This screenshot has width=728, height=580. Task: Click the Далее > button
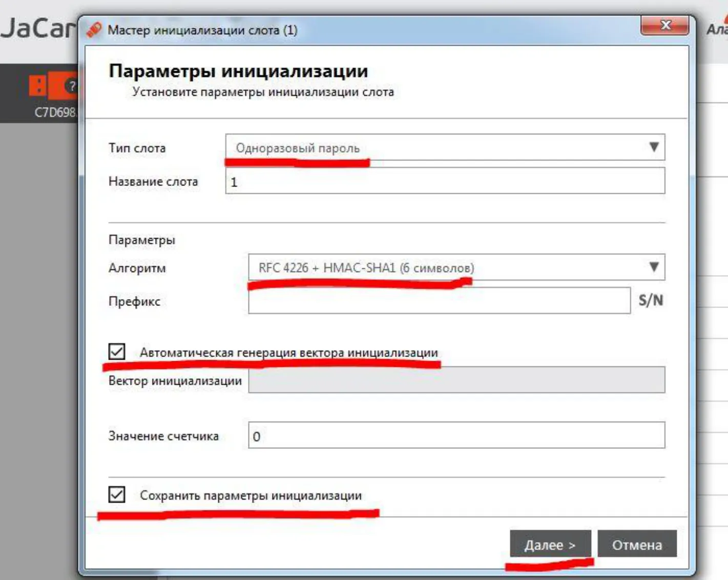click(x=550, y=544)
